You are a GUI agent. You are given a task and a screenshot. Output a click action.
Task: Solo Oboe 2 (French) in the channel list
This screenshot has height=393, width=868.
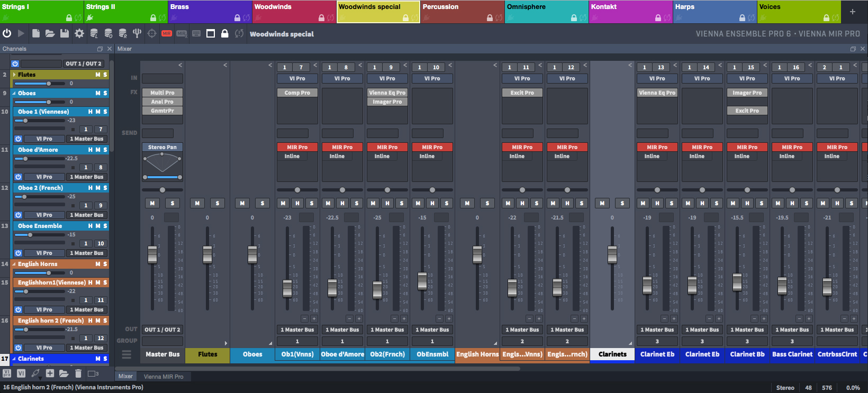tap(105, 188)
